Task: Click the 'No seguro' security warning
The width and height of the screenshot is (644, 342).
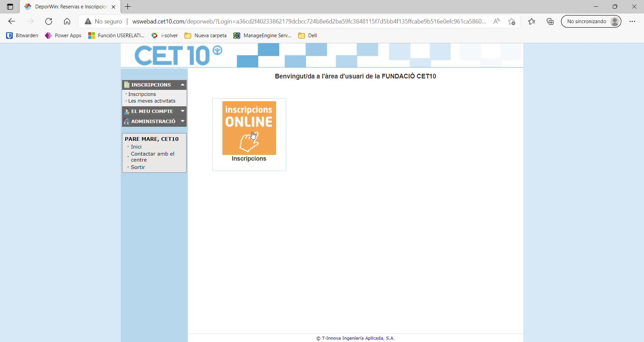Action: coord(103,21)
